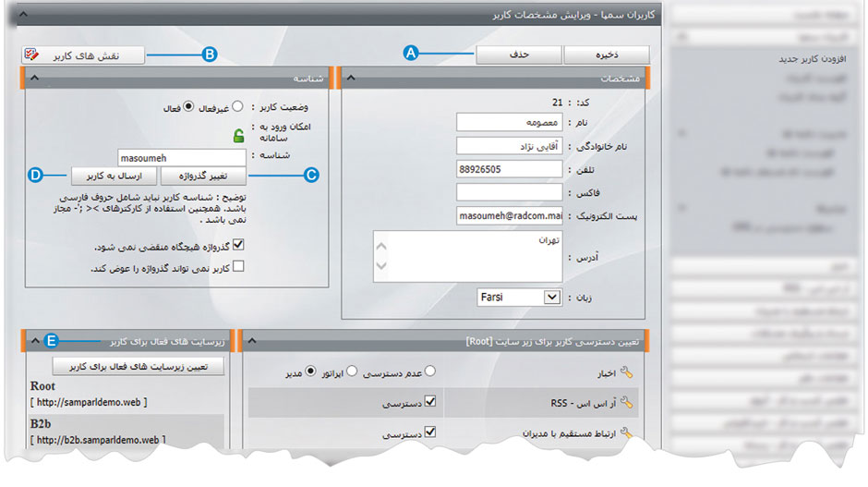868x487 pixels.
Task: Toggle the 'گذرواژه هیچگاه منقضی نمی شود' checkbox
Action: coord(239,246)
